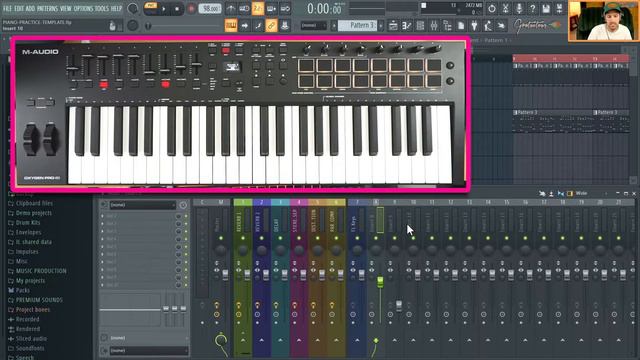Open the Mixer window icon
Screen dimensions: 640x360
coord(434,26)
